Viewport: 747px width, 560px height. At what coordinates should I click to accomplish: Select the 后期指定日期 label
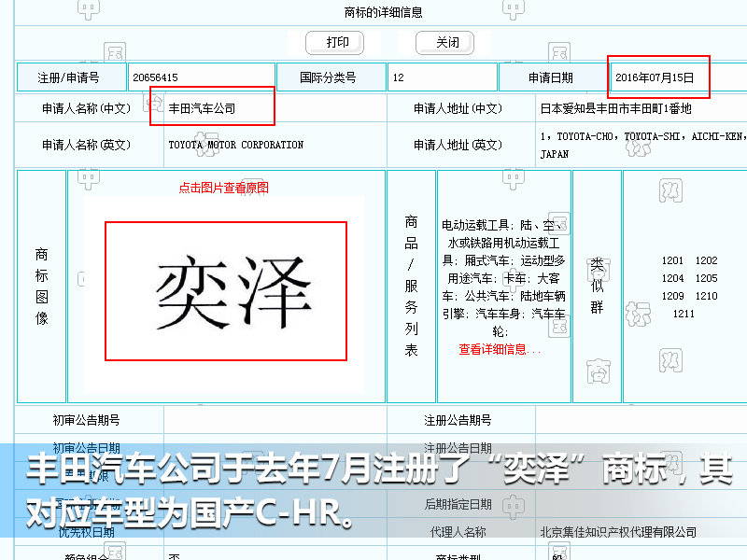458,504
